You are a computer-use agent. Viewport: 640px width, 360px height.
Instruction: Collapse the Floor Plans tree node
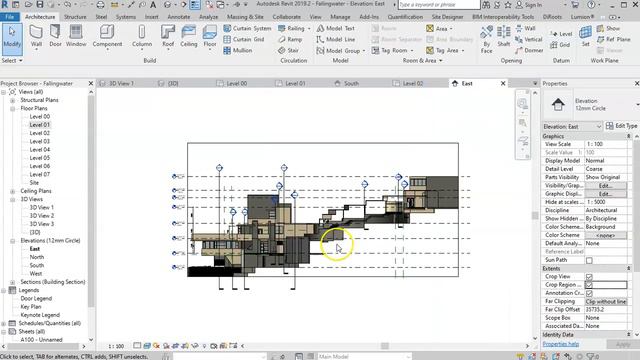coord(13,109)
